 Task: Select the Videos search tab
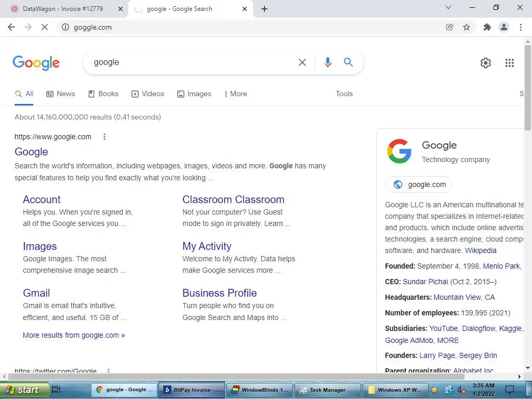click(x=148, y=94)
